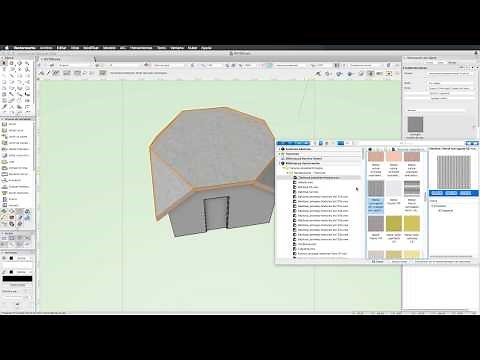Viewport: 480px width, 360px height.
Task: Open the blue highlighted dropdown in resource browser toolbar
Action: (x=293, y=143)
